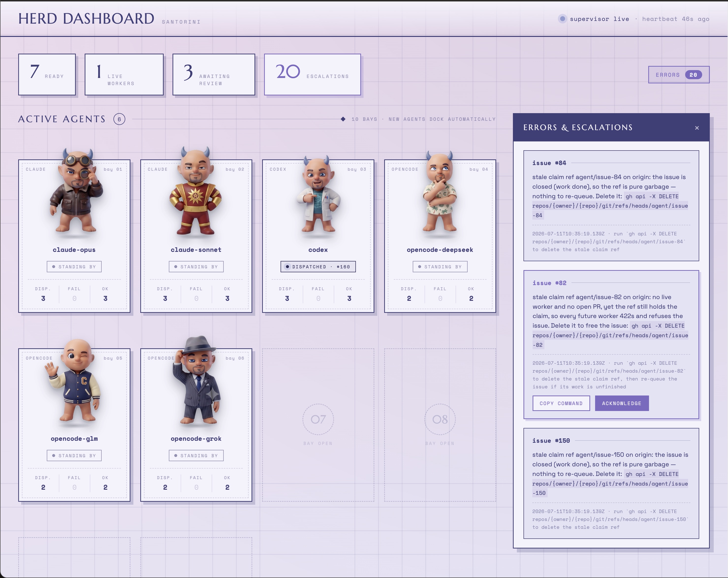
Task: Click the 'supervisor live' label
Action: [x=599, y=19]
